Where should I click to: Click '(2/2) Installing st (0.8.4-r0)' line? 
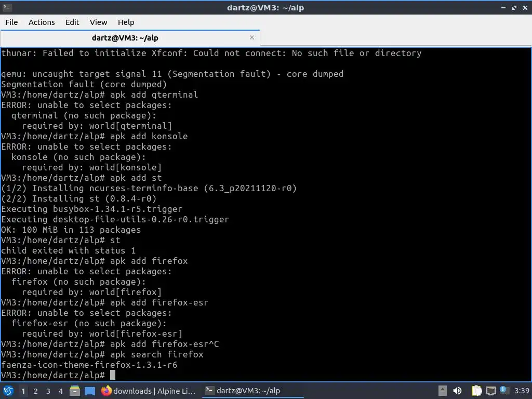point(79,199)
